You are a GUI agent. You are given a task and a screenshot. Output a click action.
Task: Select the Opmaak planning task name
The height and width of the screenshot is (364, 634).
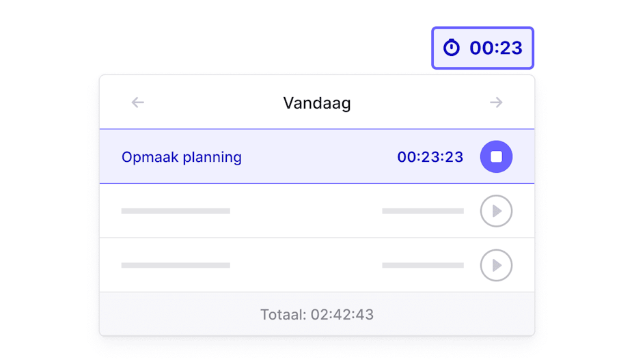pos(182,157)
